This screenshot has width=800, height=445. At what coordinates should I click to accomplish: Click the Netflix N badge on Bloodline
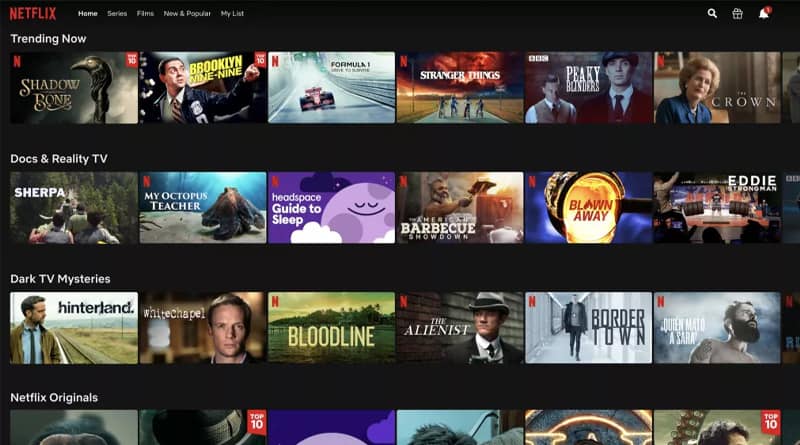pos(275,302)
